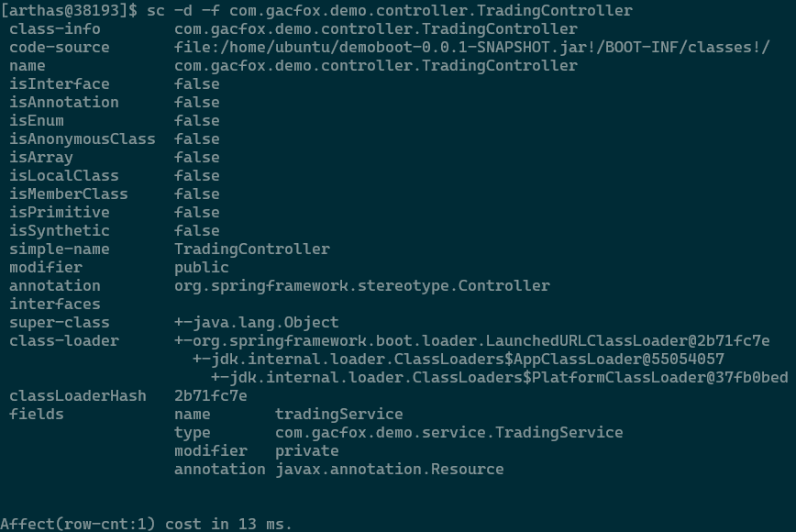Click the modifier public value
Image resolution: width=796 pixels, height=532 pixels.
(x=201, y=268)
